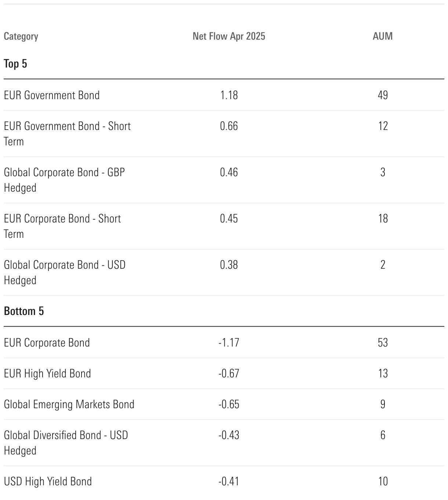The image size is (448, 500).
Task: Click the EUR Government Bond row label
Action: click(52, 95)
